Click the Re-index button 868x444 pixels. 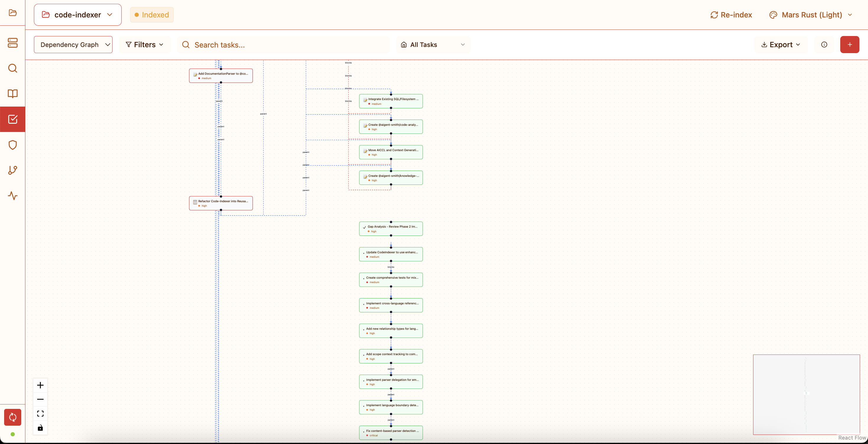click(x=731, y=15)
